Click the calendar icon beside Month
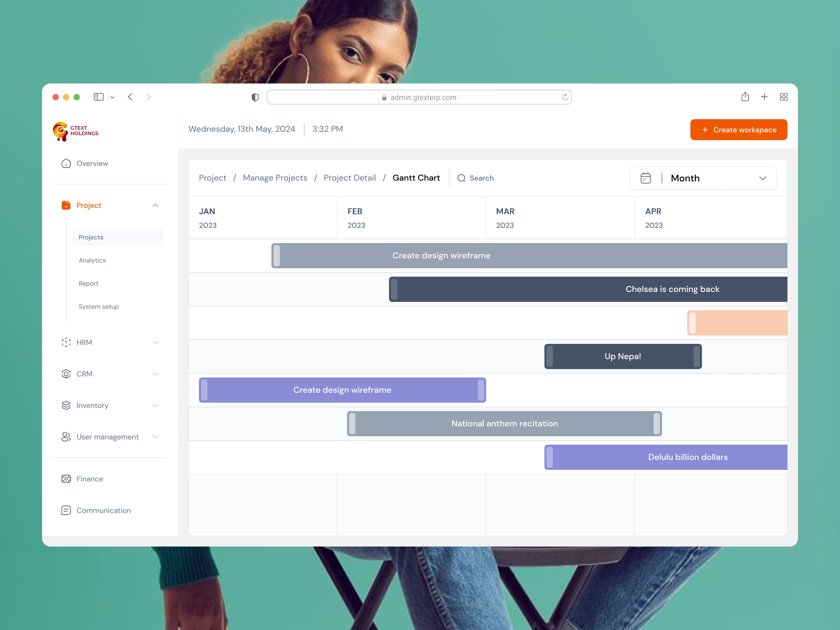The width and height of the screenshot is (840, 630). (646, 178)
